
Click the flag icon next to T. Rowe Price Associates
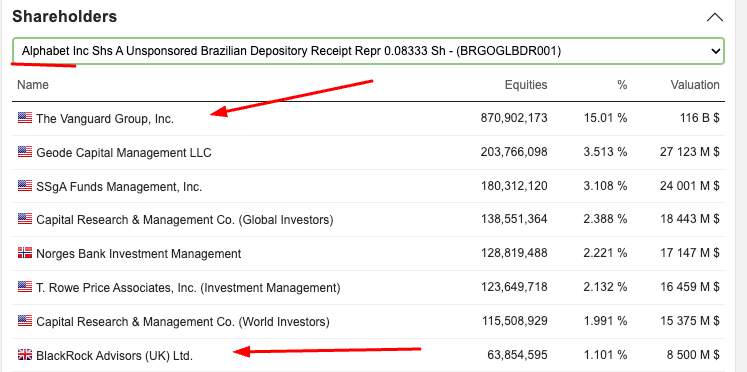(25, 287)
